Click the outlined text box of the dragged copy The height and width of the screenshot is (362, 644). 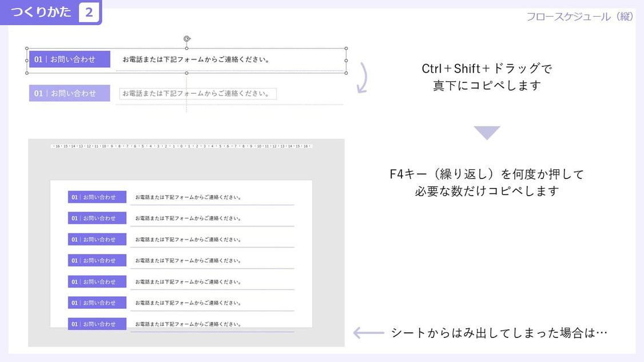198,94
